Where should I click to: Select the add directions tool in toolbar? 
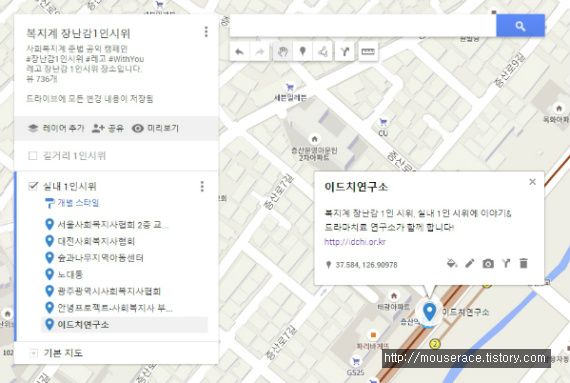345,52
